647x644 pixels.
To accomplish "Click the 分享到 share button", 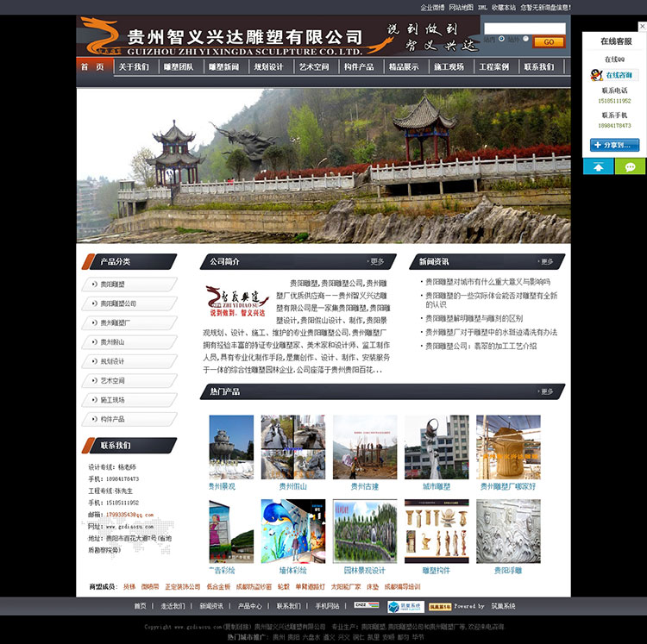I will coord(614,145).
